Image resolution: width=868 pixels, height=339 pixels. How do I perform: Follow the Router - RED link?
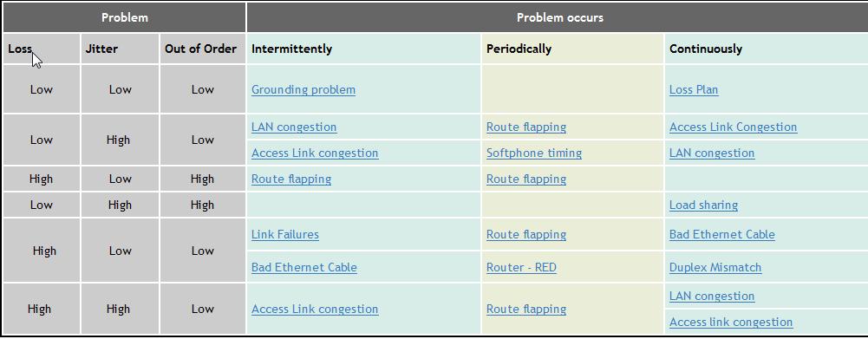pos(521,268)
